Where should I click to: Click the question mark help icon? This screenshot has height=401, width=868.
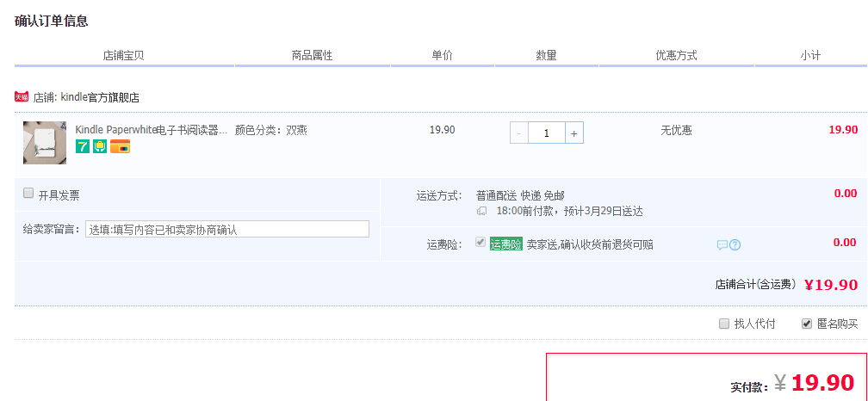[735, 244]
